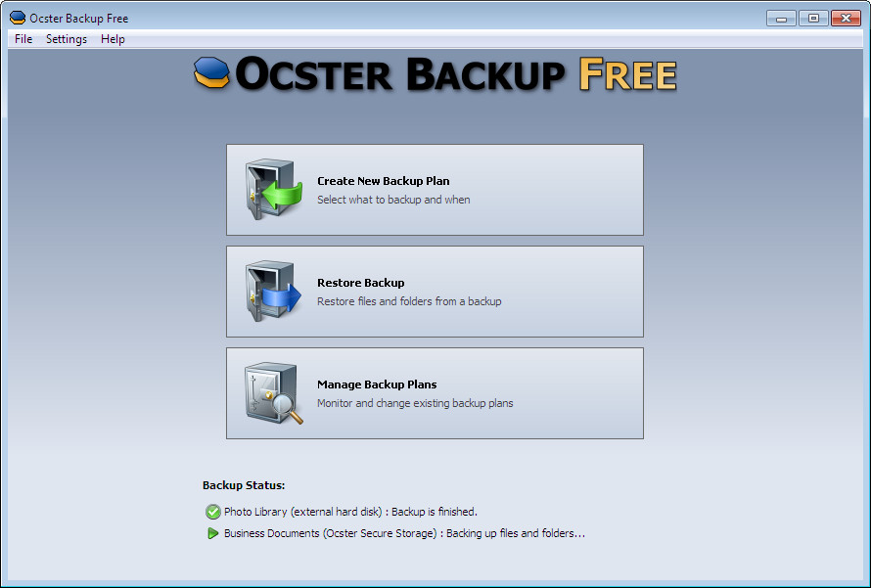
Task: Open the Help menu
Action: point(113,39)
